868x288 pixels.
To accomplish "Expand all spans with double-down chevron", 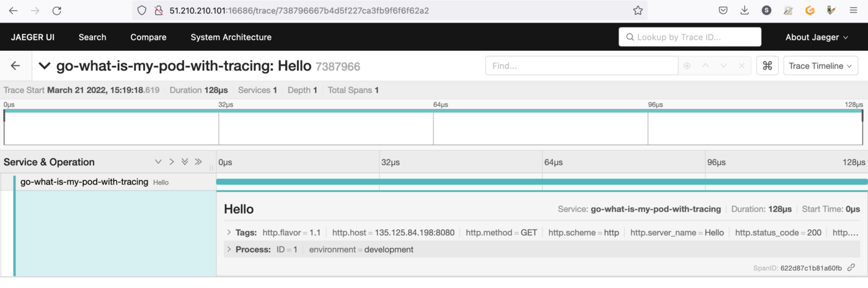I will coord(185,162).
